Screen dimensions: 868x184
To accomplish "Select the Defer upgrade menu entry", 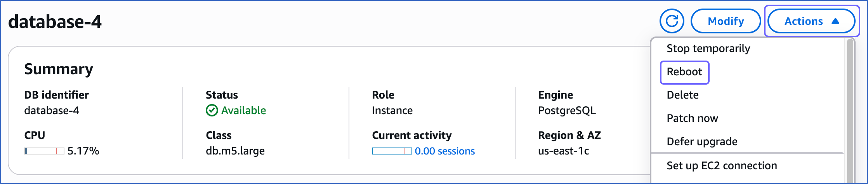I will (702, 142).
